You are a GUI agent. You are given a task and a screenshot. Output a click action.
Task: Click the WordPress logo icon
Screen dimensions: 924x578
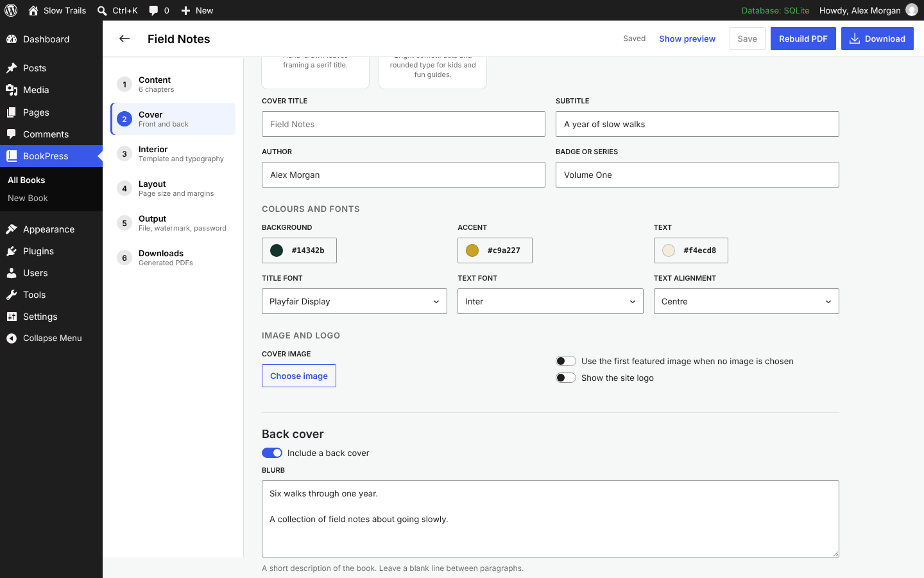(x=11, y=10)
